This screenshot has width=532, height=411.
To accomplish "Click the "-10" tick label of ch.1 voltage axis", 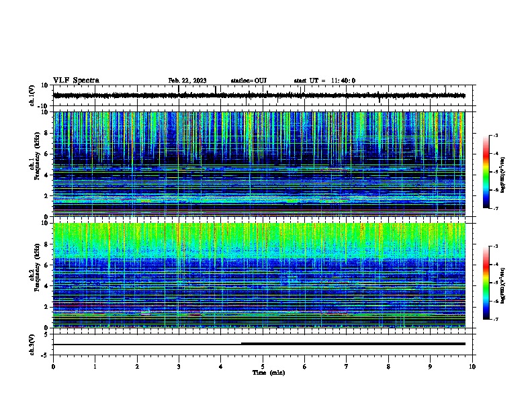I will coord(44,106).
